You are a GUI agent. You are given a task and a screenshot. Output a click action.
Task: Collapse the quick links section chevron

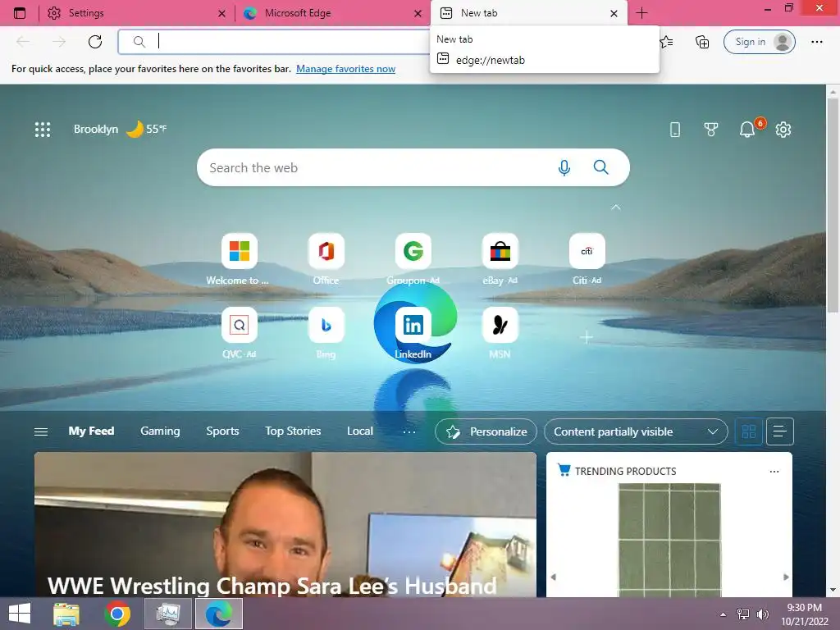coord(616,207)
